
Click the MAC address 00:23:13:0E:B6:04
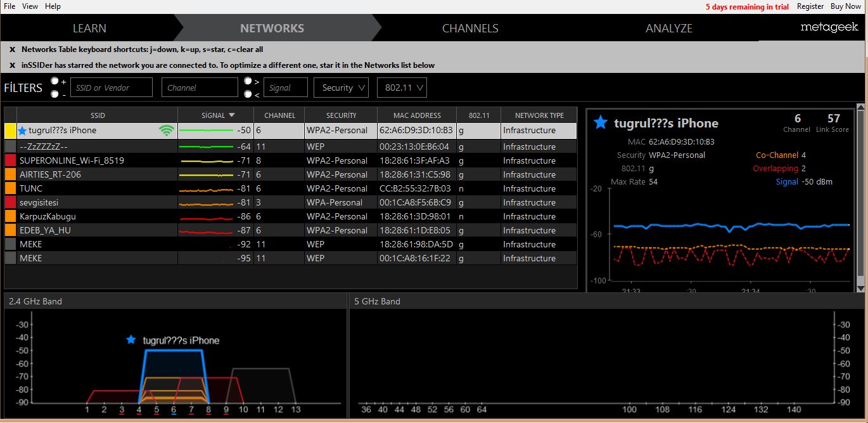(414, 146)
